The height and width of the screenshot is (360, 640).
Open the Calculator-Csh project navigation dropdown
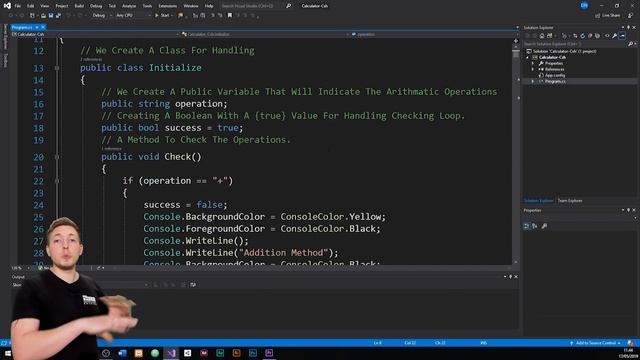coord(95,34)
